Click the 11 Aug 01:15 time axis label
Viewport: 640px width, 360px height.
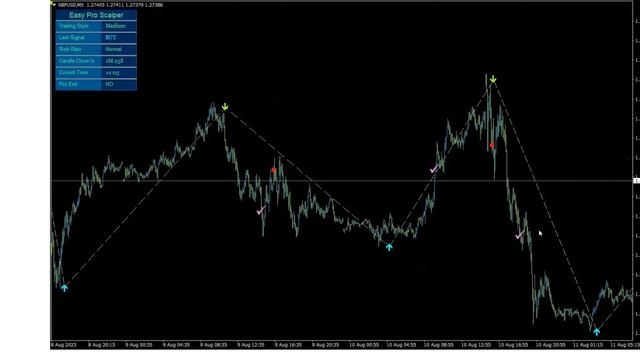(587, 345)
